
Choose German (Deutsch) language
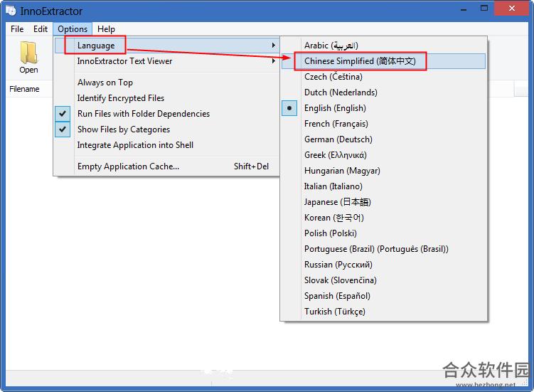point(383,139)
